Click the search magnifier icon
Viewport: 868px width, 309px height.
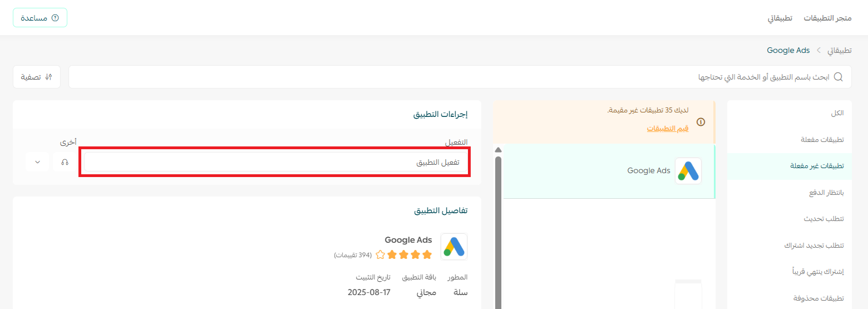838,77
